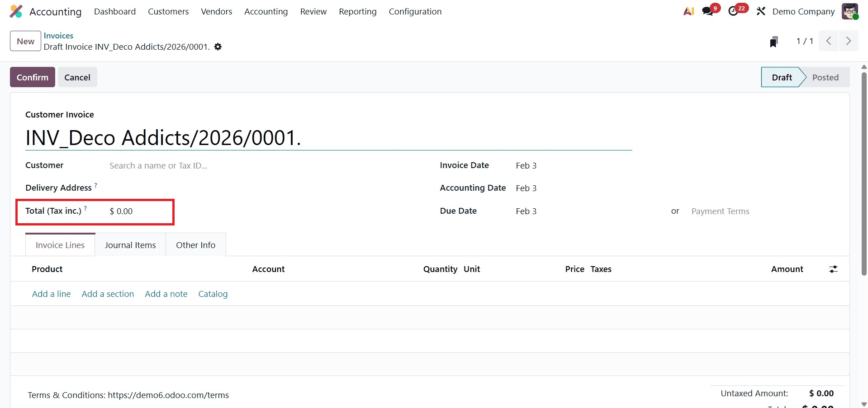Toggle the Draft status in the status bar
Image resolution: width=868 pixels, height=408 pixels.
pyautogui.click(x=782, y=77)
